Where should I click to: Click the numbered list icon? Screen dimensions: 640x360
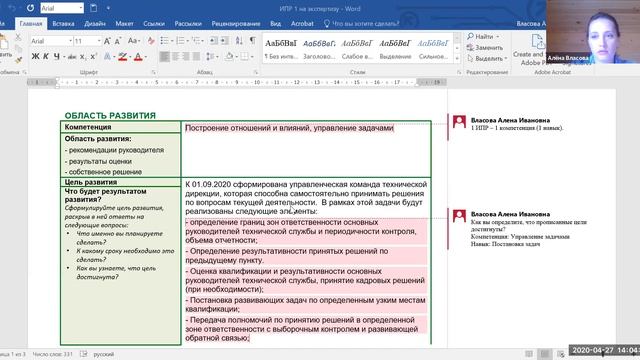[181, 40]
